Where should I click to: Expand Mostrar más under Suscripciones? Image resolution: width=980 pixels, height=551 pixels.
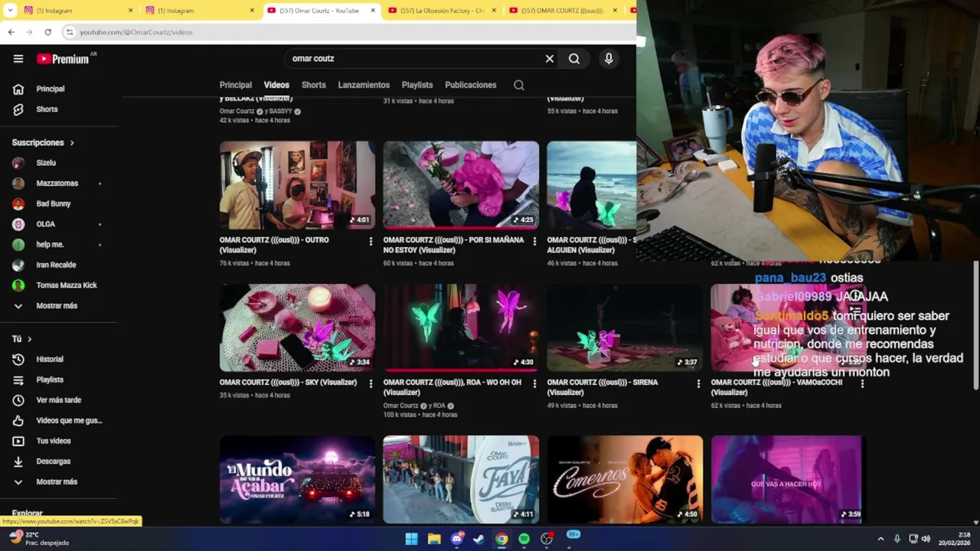pyautogui.click(x=58, y=306)
